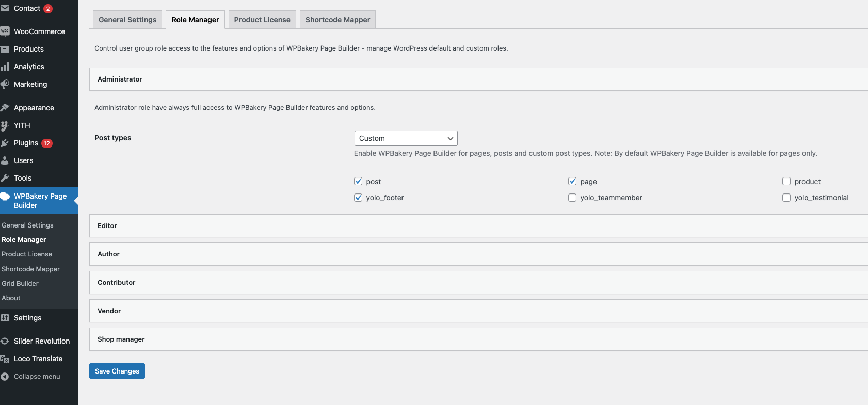Image resolution: width=868 pixels, height=405 pixels.
Task: Expand the Shop manager role section
Action: click(478, 339)
